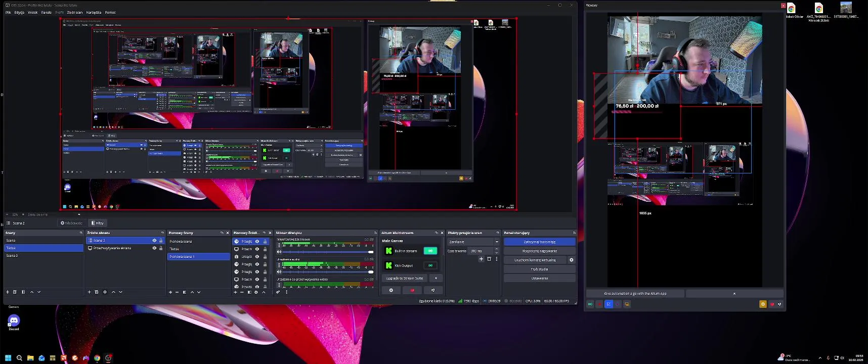Open Urządzenie audio channel options menu
This screenshot has height=364, width=868.
point(279,265)
